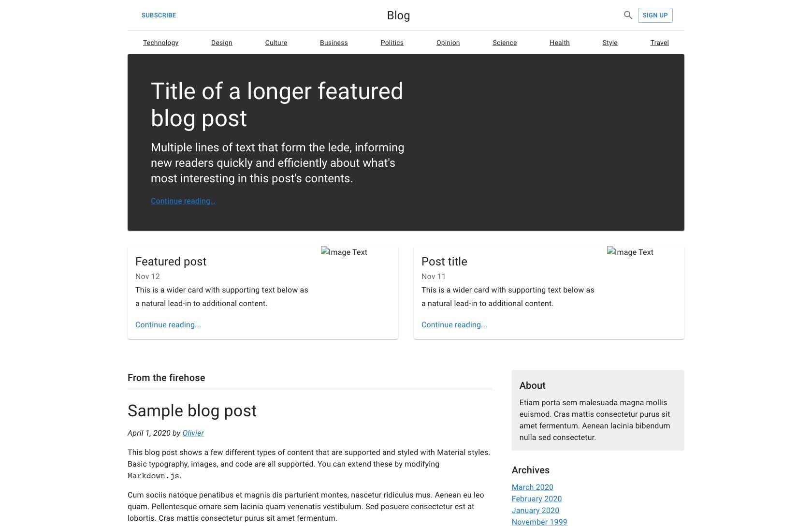This screenshot has width=812, height=528.
Task: Open the January 2020 archive
Action: (x=535, y=511)
